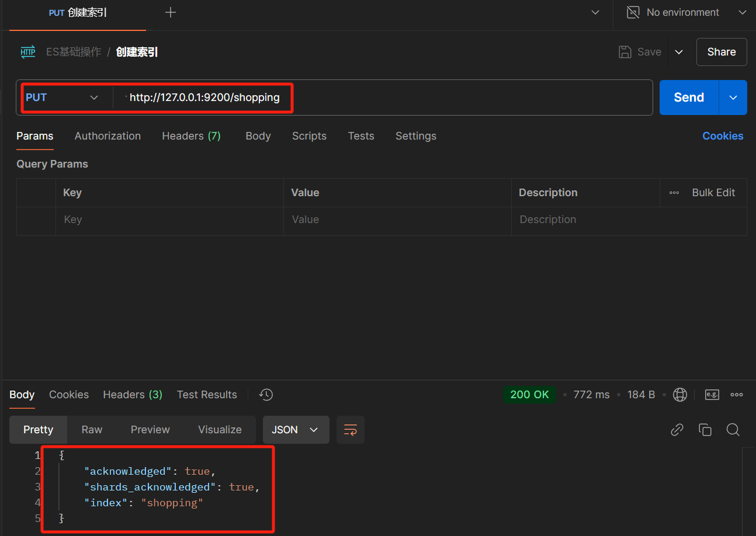Select the Raw view
The width and height of the screenshot is (756, 536).
coord(92,430)
